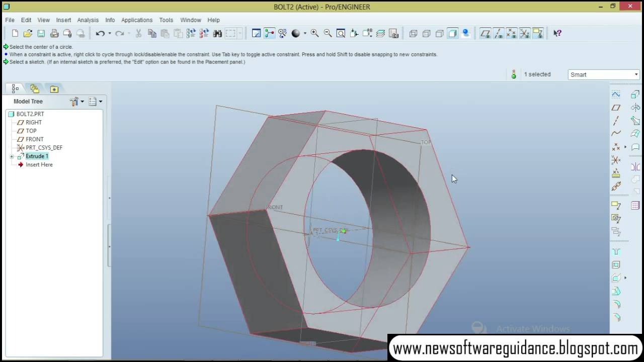Undo the last operation
This screenshot has height=362, width=644.
click(x=100, y=33)
